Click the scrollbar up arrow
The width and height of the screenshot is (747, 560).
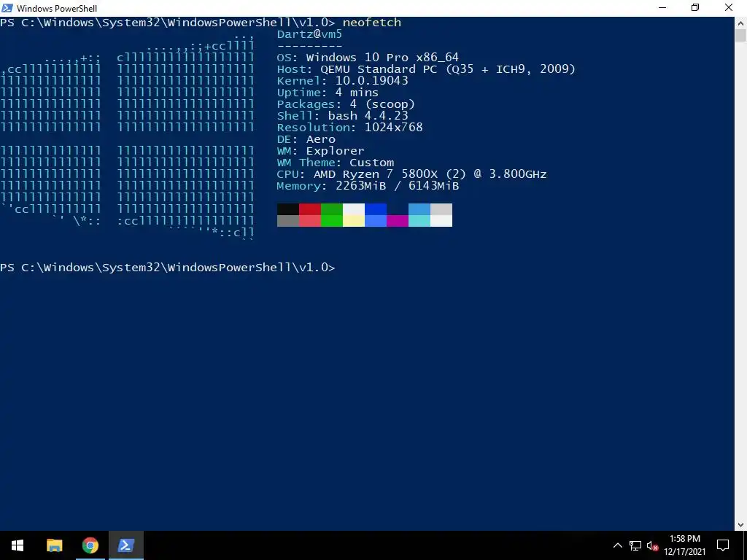coord(740,23)
